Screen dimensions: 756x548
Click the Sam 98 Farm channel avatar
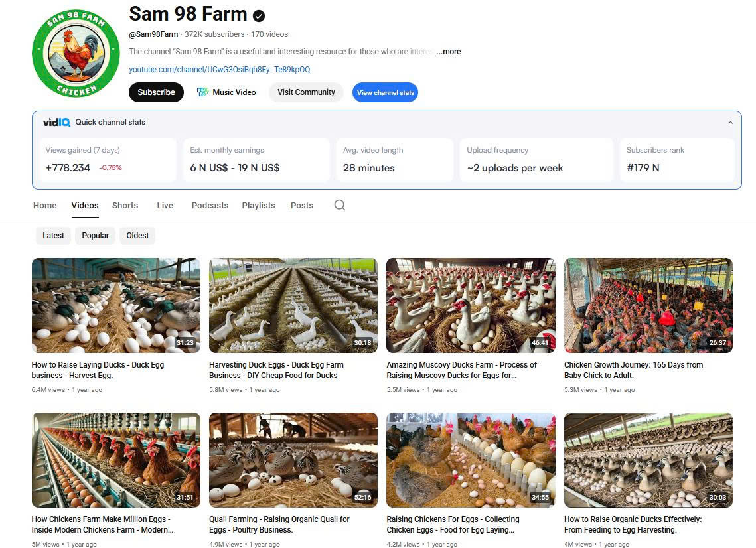pos(76,54)
